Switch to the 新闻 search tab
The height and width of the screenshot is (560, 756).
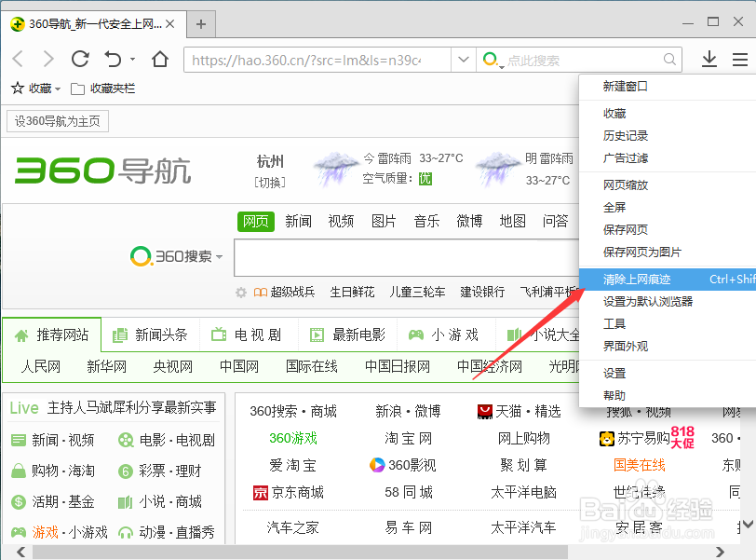[x=298, y=222]
